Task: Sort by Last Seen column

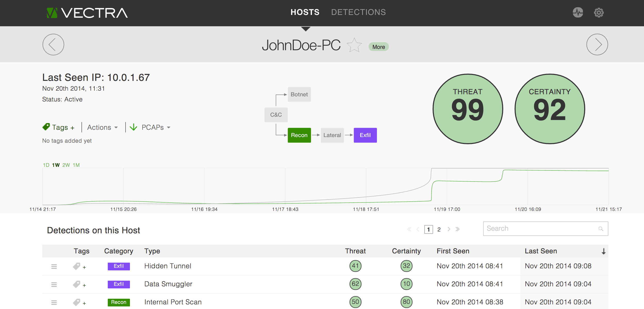Action: tap(541, 251)
